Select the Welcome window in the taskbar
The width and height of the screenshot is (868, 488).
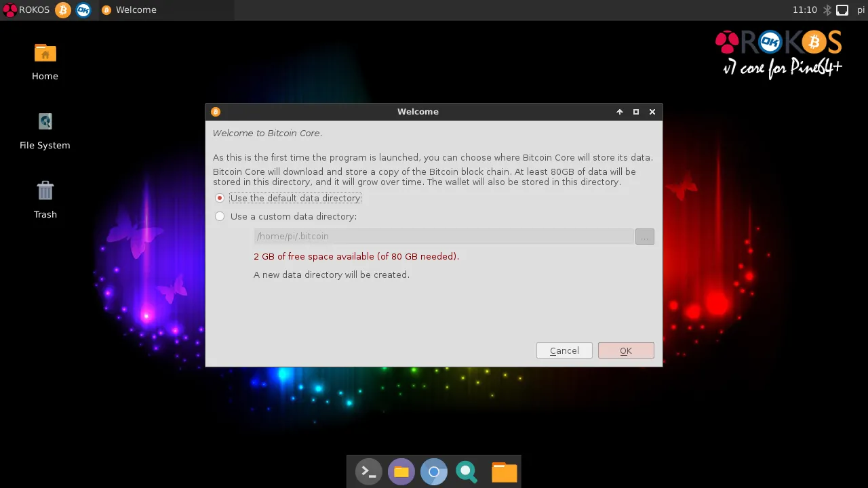166,9
